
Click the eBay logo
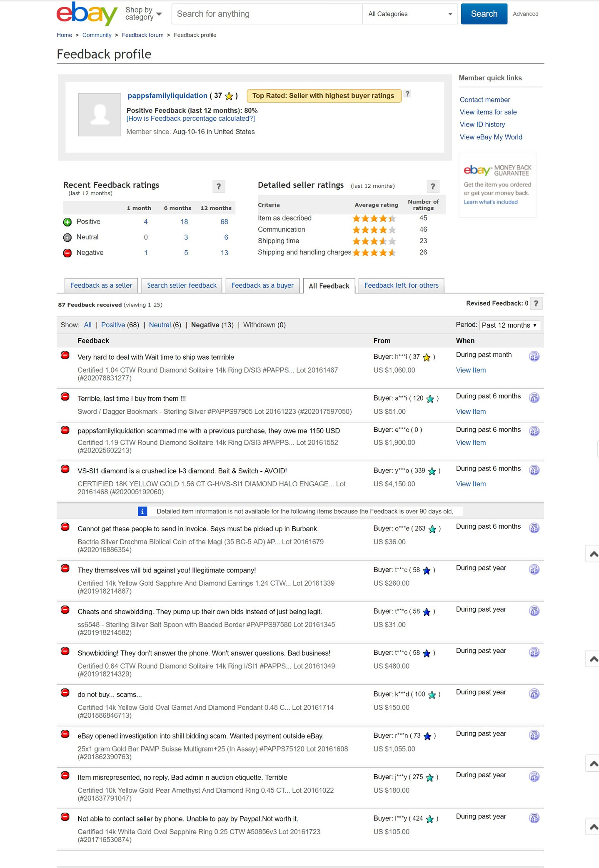point(87,13)
